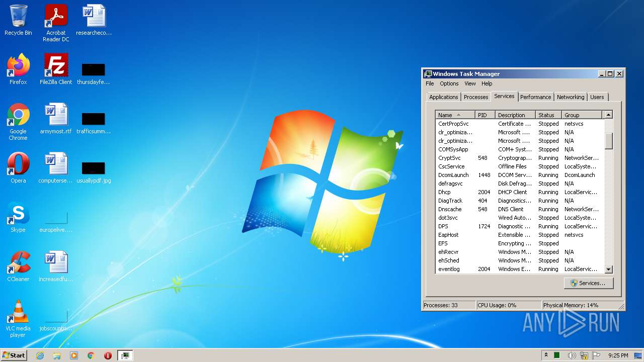
Task: Sort services by Status column header
Action: [548, 115]
